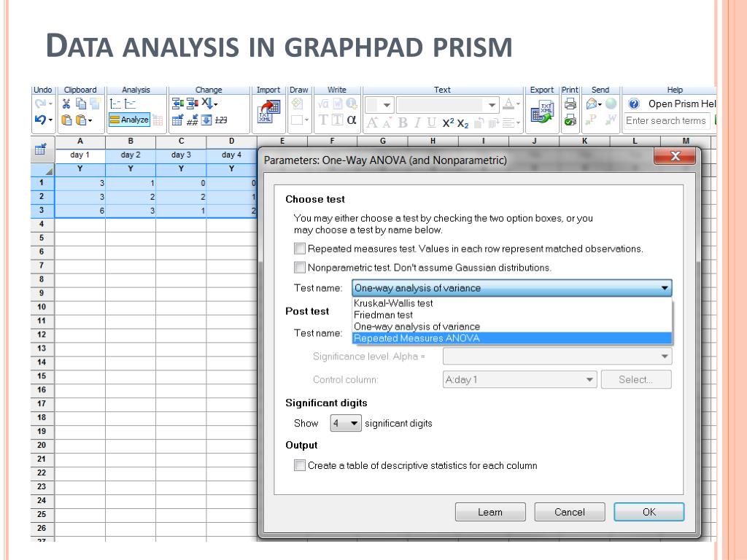Toggle Underline text formatting
The image size is (747, 560).
tap(432, 122)
